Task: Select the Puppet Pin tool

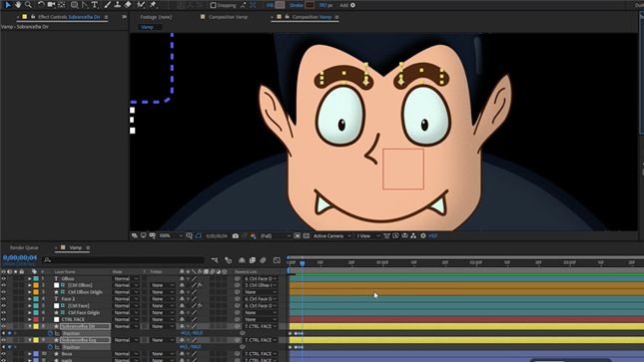Action: (153, 5)
